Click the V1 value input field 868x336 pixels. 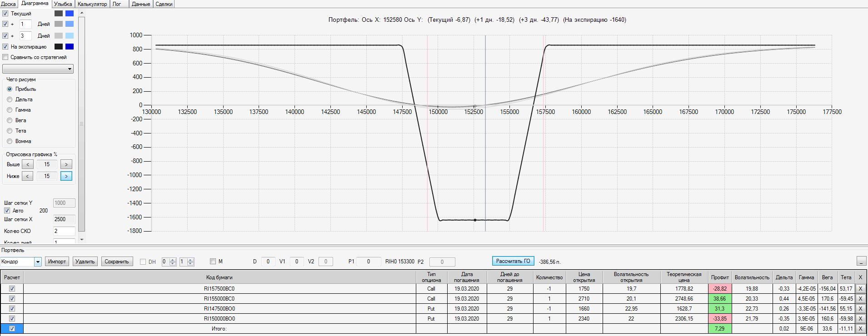tap(297, 262)
